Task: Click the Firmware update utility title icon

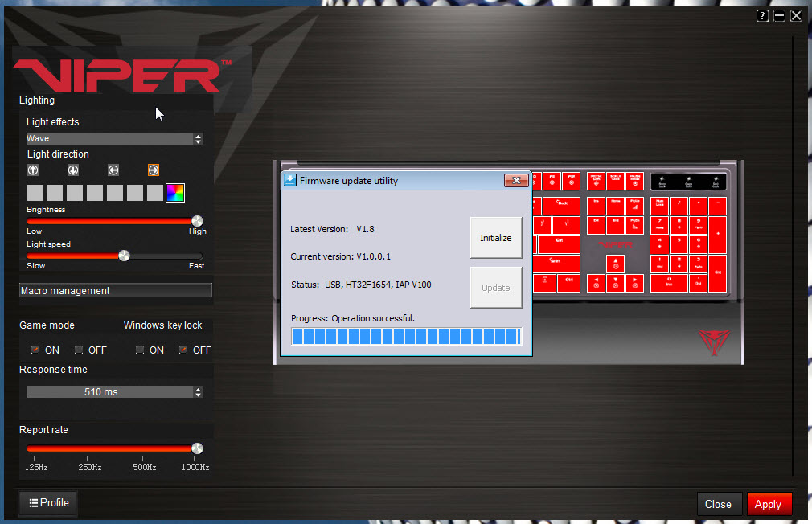Action: click(x=290, y=180)
